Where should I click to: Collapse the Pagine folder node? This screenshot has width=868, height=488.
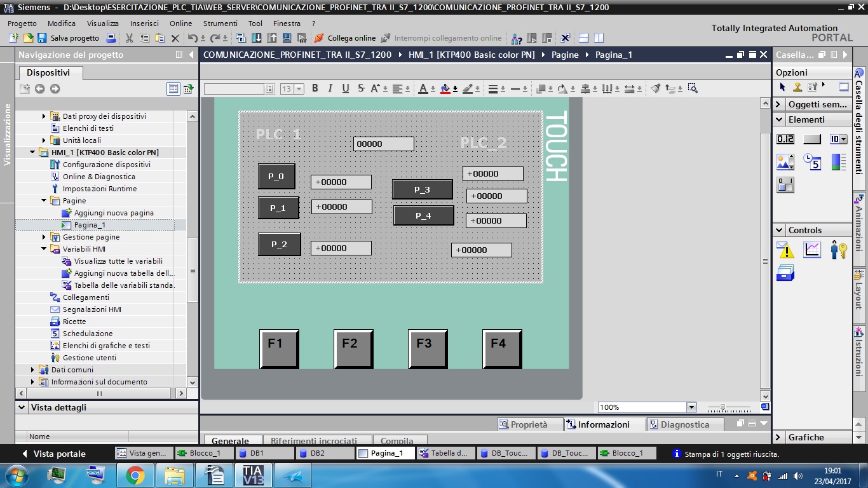click(x=44, y=201)
